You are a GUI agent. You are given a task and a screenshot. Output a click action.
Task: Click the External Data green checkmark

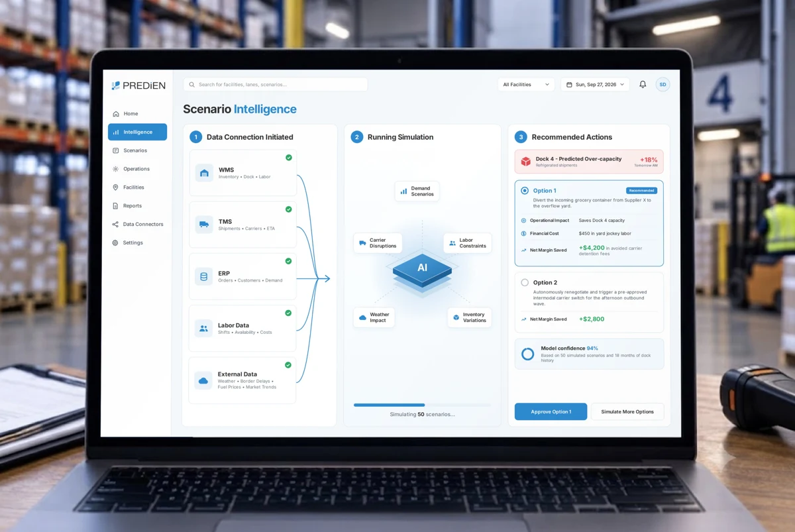pos(288,365)
